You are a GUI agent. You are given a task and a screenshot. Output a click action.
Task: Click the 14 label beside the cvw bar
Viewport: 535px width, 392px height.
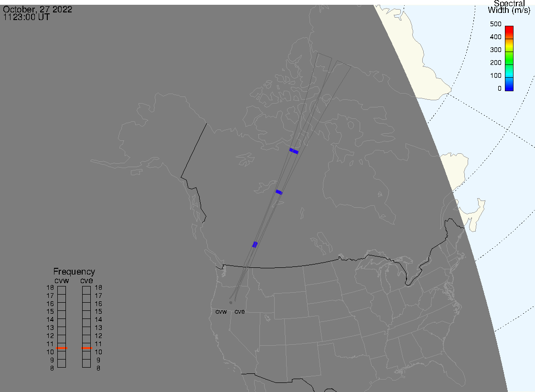(x=50, y=320)
